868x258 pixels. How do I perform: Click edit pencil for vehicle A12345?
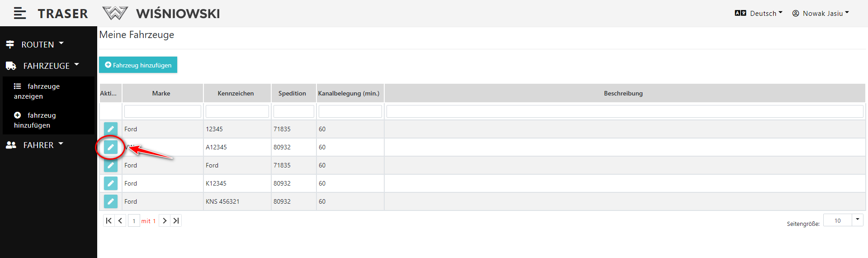(x=111, y=147)
